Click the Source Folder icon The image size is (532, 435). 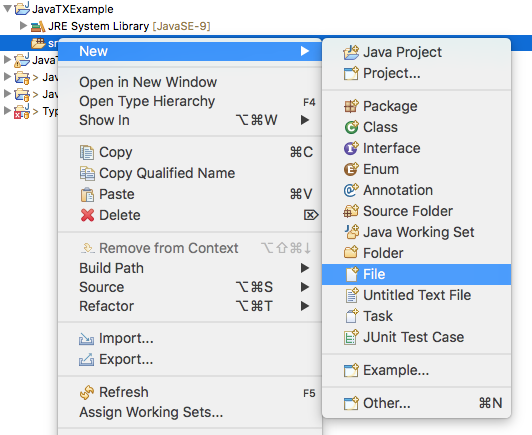pos(351,211)
